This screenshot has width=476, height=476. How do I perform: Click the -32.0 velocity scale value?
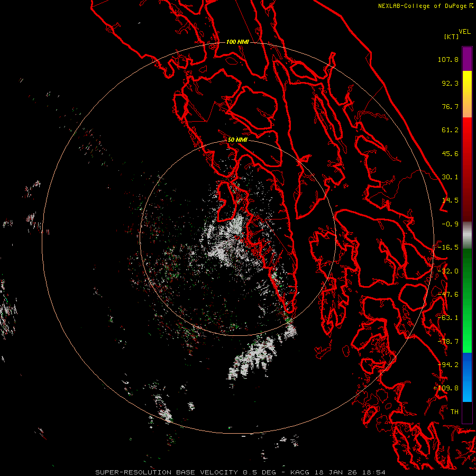pyautogui.click(x=448, y=271)
